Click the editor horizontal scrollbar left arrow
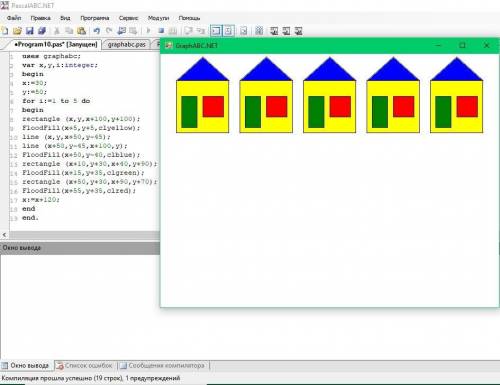The image size is (500, 385). (4, 235)
